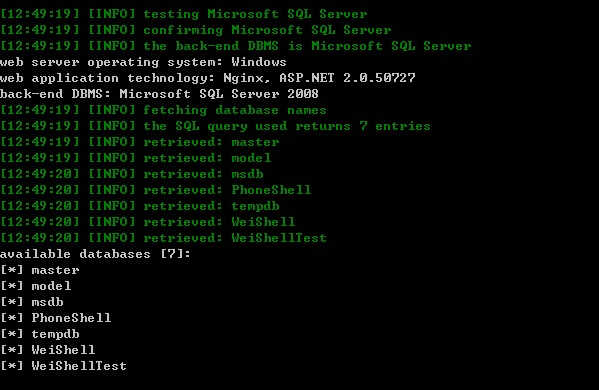This screenshot has width=599, height=390.
Task: Click 'PhoneShell' in available databases list
Action: pyautogui.click(x=71, y=318)
